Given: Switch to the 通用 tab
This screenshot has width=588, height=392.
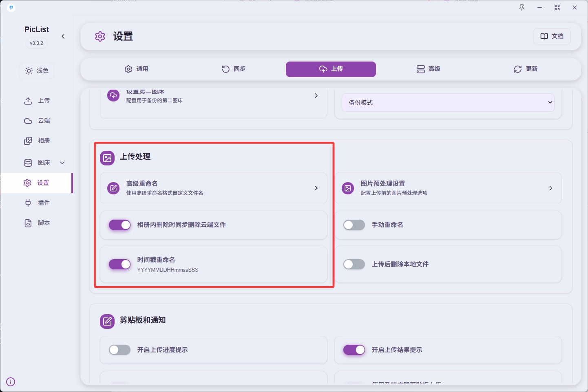Looking at the screenshot, I should (137, 69).
